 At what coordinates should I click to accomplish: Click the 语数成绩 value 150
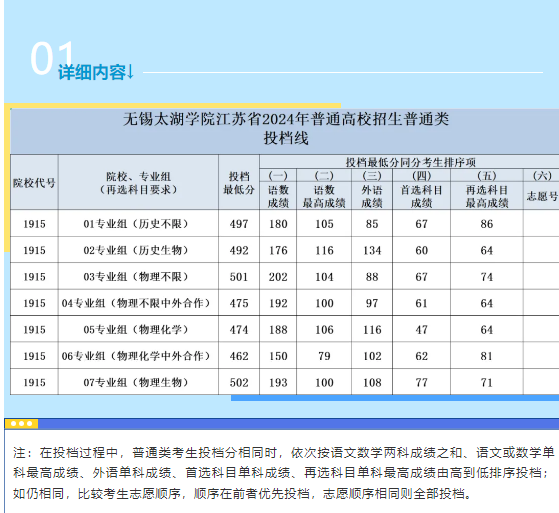(x=278, y=356)
